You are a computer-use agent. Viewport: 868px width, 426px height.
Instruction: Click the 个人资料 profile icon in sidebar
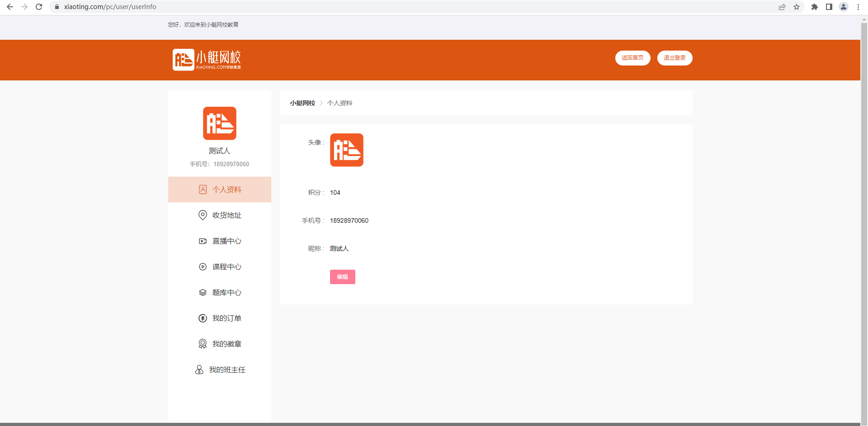[x=203, y=189]
